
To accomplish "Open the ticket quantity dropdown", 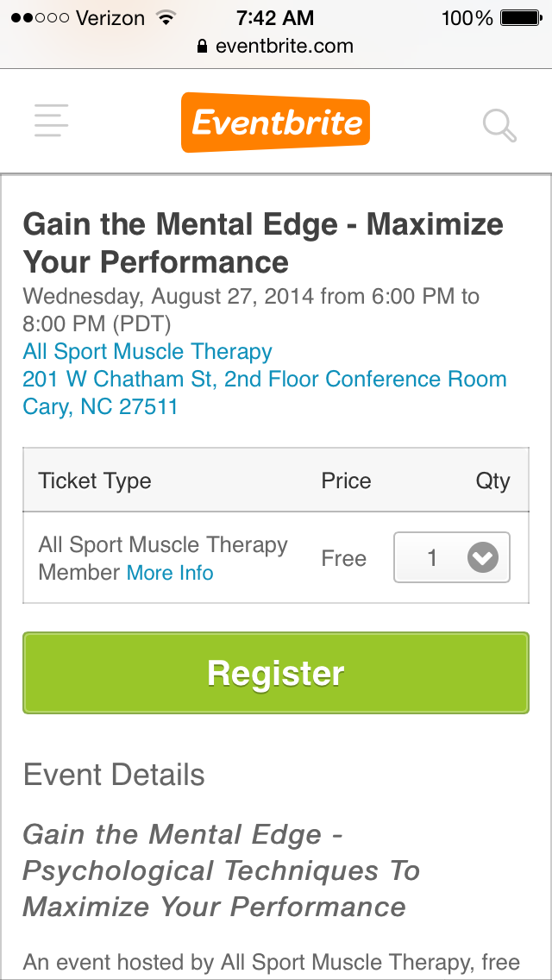I will (451, 558).
